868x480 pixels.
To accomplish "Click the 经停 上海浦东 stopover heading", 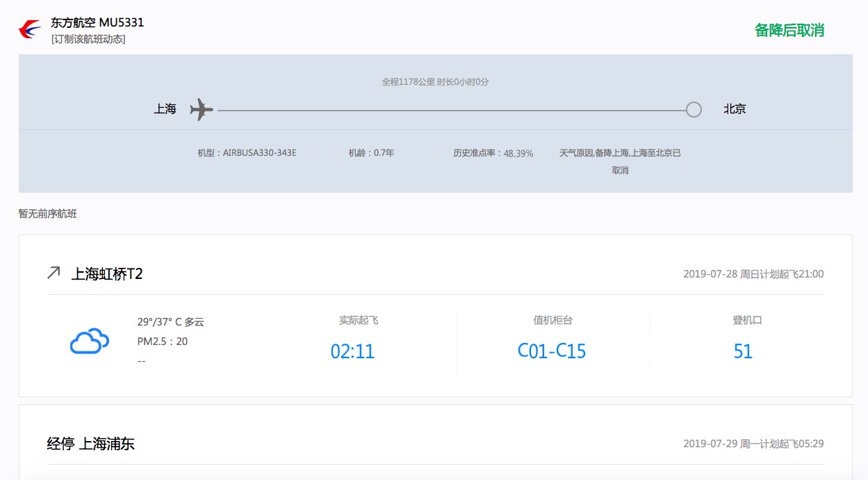I will (90, 444).
